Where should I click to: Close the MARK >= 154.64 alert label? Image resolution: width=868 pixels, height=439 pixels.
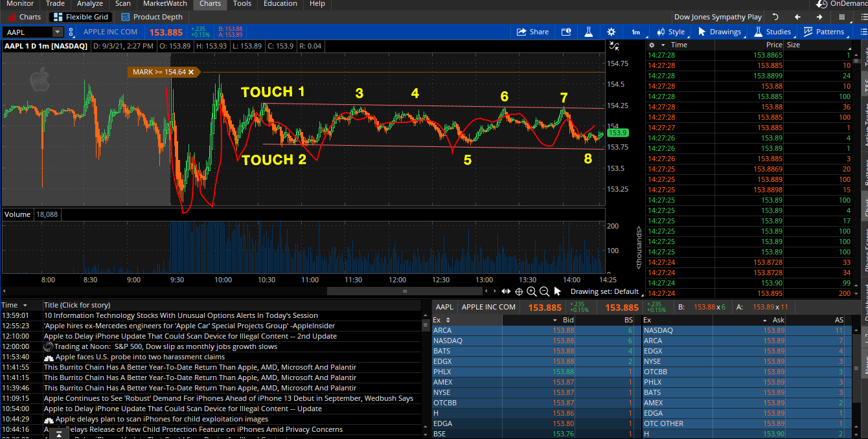click(191, 72)
